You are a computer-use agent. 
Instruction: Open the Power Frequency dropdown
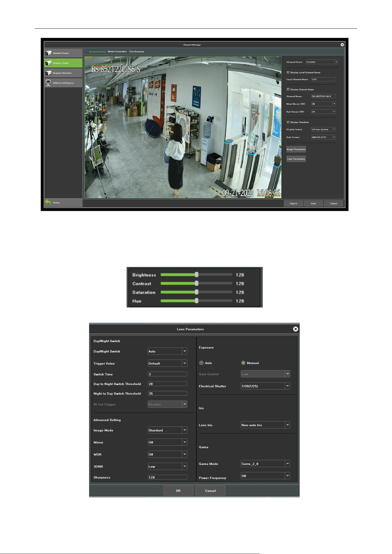tap(266, 476)
